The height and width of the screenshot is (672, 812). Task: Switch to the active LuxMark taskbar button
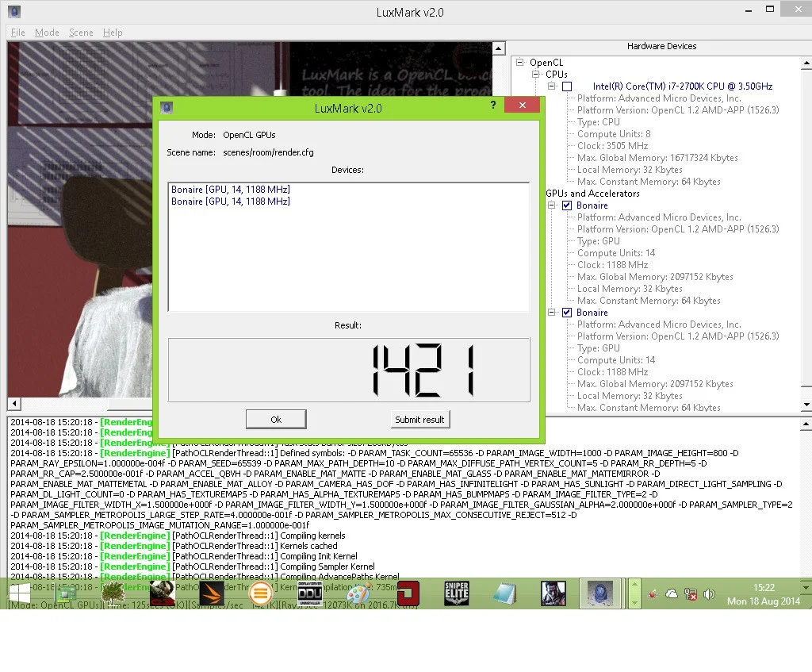tap(600, 593)
